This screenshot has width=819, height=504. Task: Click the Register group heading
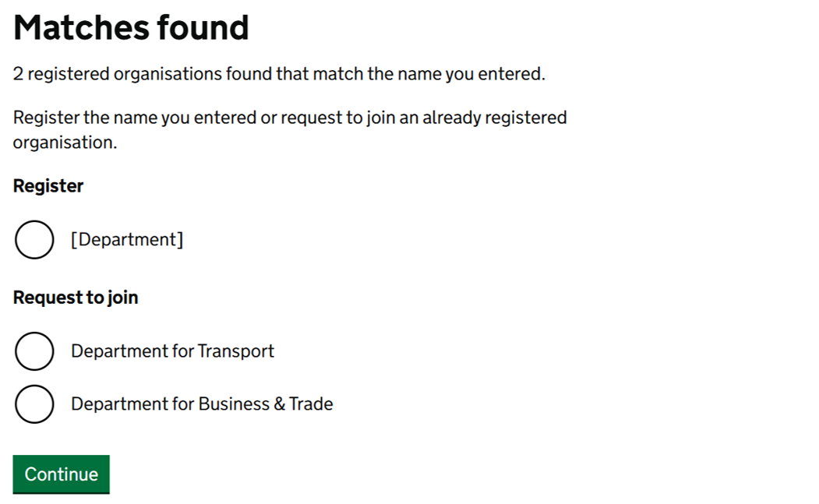click(x=48, y=186)
